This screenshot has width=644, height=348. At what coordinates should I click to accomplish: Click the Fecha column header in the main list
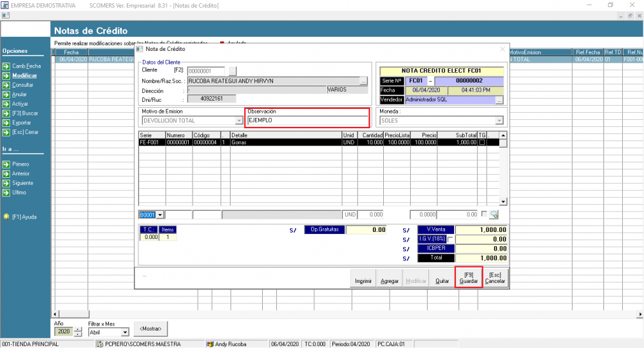tap(71, 52)
